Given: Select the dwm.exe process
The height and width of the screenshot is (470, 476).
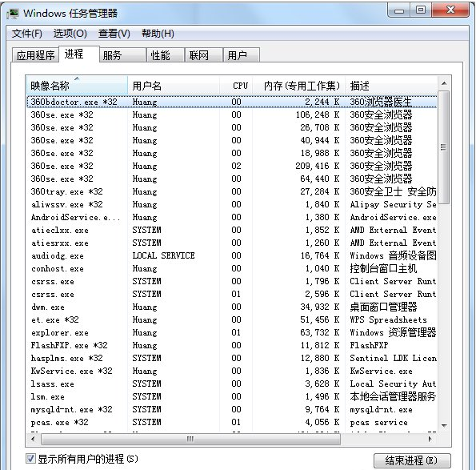Looking at the screenshot, I should pyautogui.click(x=232, y=307).
